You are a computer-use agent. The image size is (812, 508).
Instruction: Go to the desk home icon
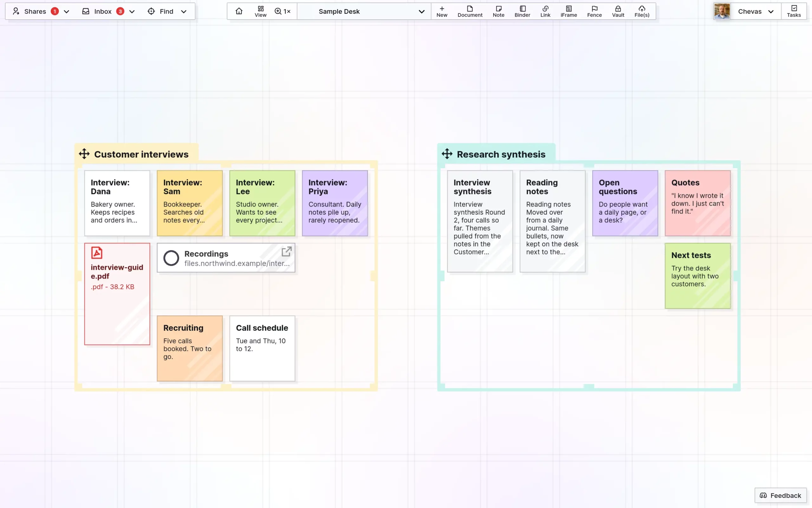coord(239,11)
